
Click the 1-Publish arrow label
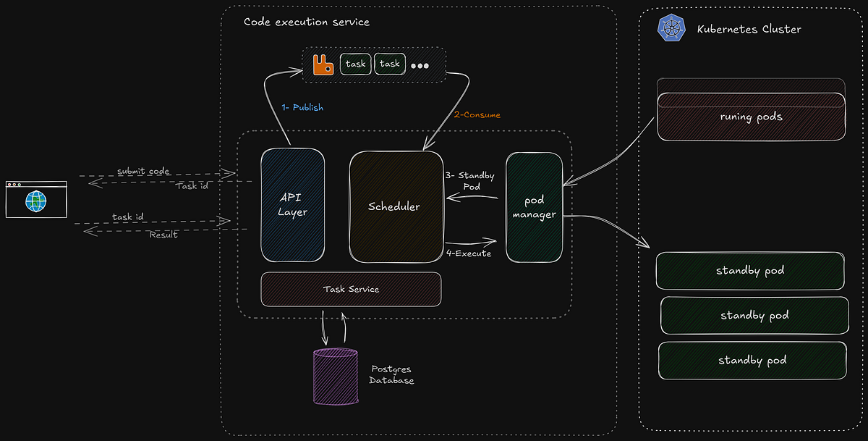point(303,107)
